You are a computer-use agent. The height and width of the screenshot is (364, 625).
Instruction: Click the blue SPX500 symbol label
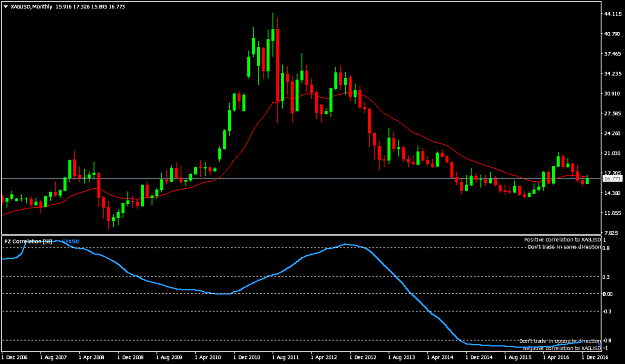pyautogui.click(x=71, y=242)
